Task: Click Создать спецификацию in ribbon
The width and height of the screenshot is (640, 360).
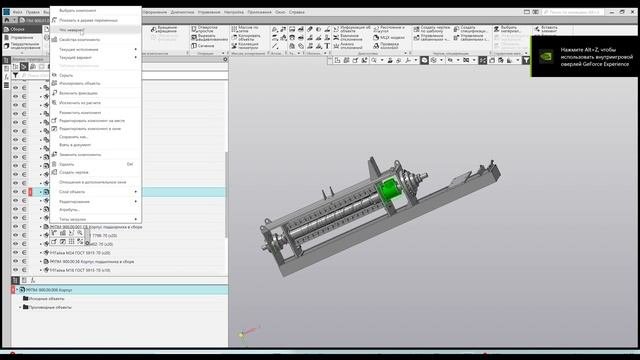Action: (470, 29)
